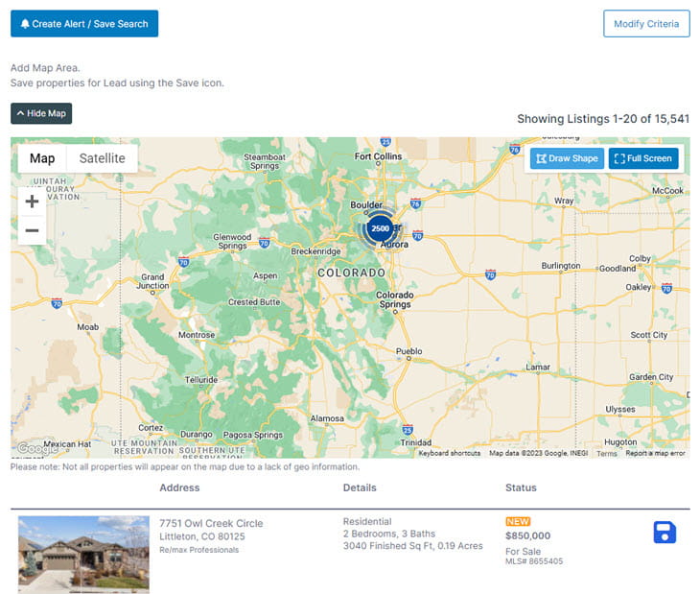Switch to Map view tab
This screenshot has height=594, width=700.
click(x=42, y=158)
